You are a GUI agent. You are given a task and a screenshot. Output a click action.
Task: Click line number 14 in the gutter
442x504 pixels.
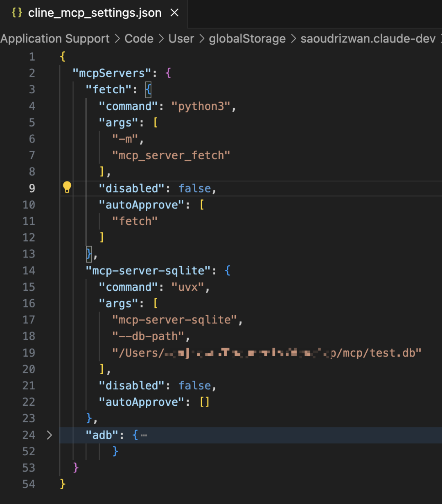coord(29,270)
